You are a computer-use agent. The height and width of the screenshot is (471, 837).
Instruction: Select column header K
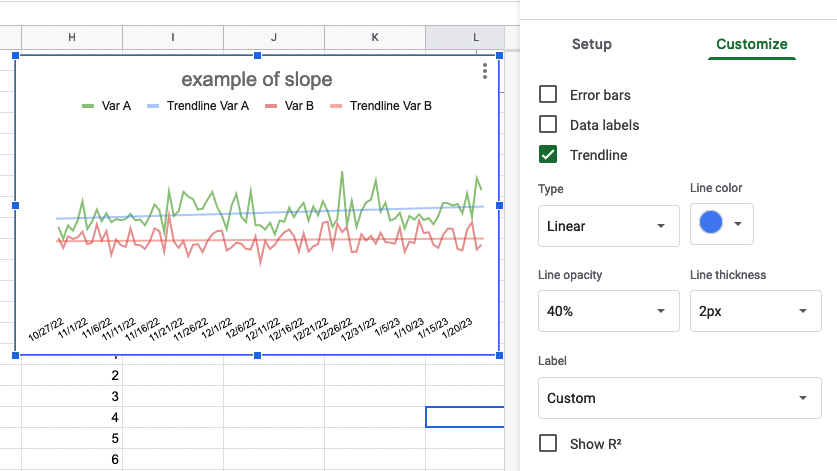pos(375,37)
